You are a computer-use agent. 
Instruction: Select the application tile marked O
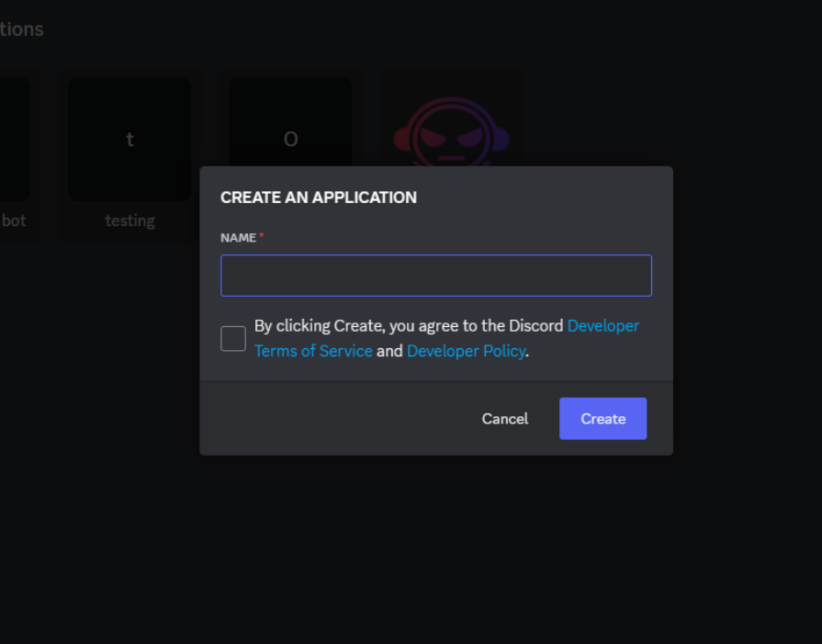(x=290, y=122)
